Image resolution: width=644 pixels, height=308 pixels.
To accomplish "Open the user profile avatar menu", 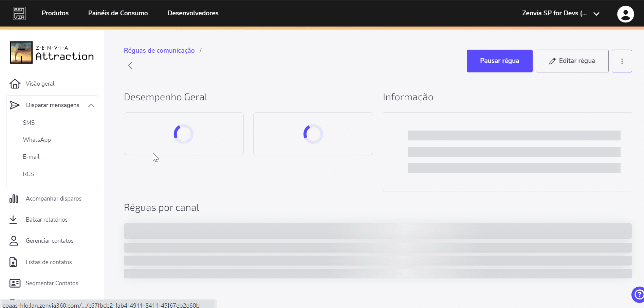I will click(x=625, y=14).
